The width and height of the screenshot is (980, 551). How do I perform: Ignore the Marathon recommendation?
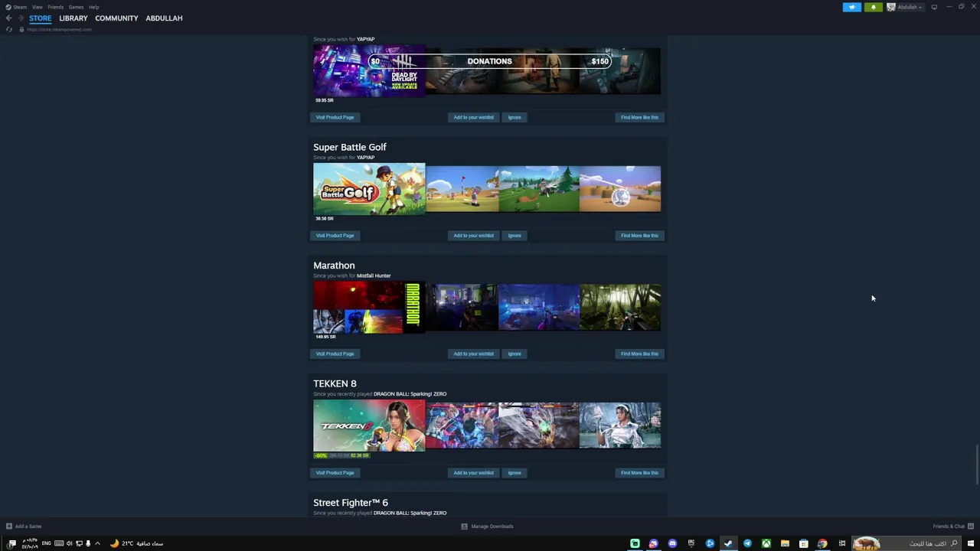(514, 354)
